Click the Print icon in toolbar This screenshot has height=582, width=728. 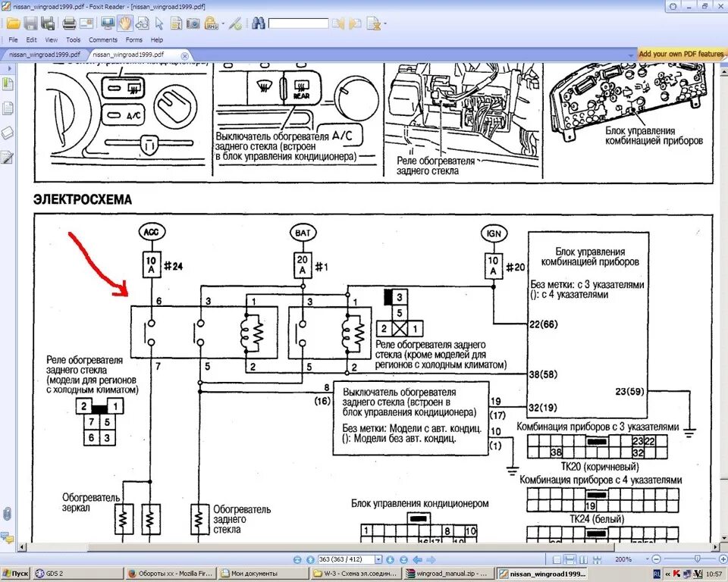(69, 23)
